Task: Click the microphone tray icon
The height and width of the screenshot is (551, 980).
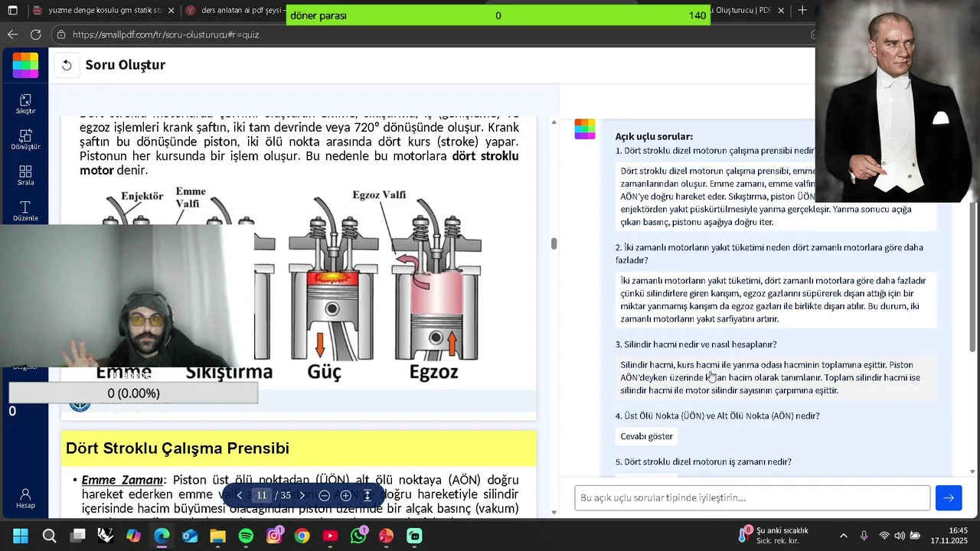Action: point(864,536)
